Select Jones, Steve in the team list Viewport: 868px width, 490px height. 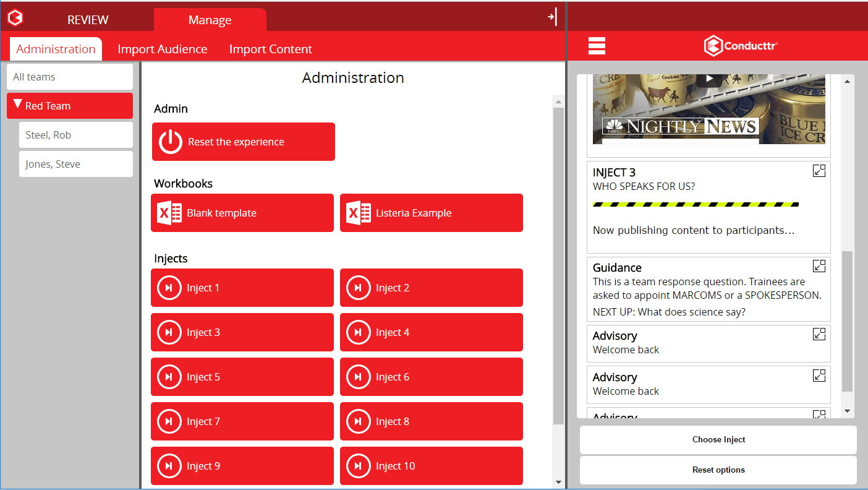(x=76, y=164)
